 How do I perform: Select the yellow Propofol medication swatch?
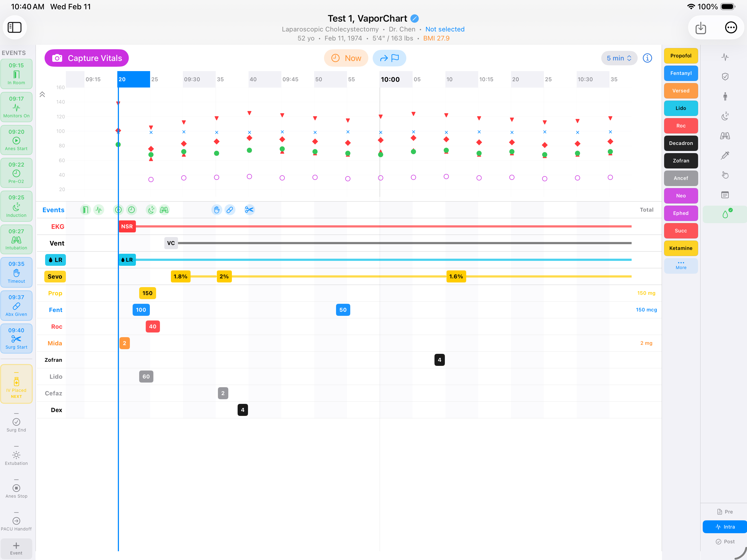click(x=681, y=56)
